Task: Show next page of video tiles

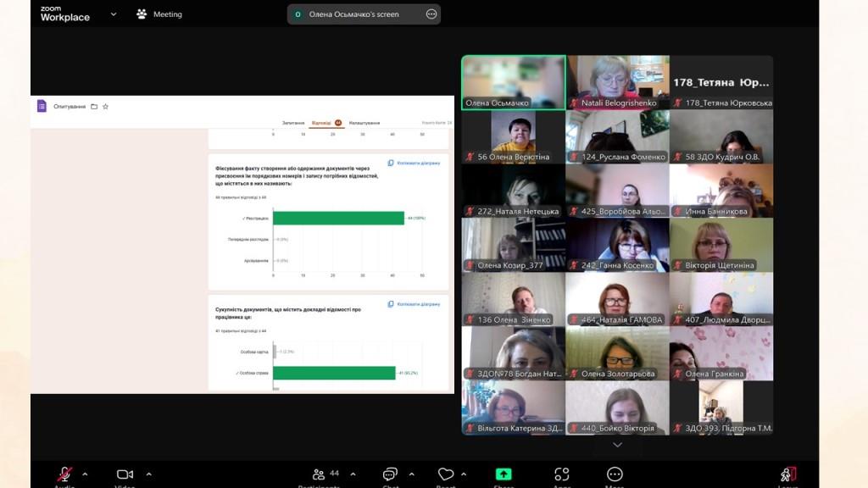Action: tap(617, 445)
